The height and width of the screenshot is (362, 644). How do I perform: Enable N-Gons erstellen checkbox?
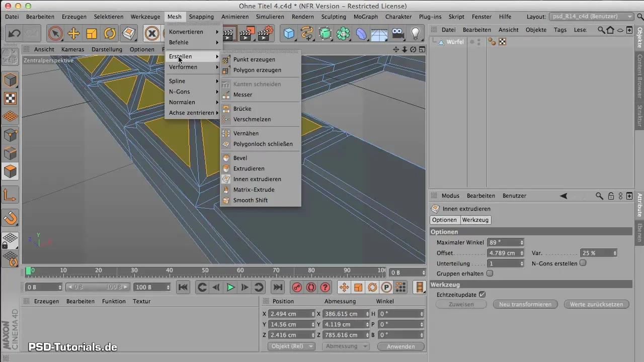point(583,263)
